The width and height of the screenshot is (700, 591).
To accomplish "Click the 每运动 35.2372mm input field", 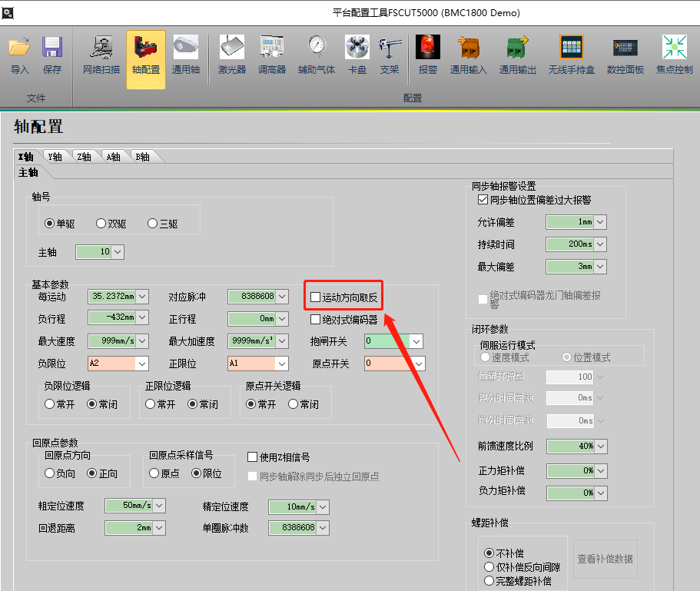I will (x=111, y=297).
